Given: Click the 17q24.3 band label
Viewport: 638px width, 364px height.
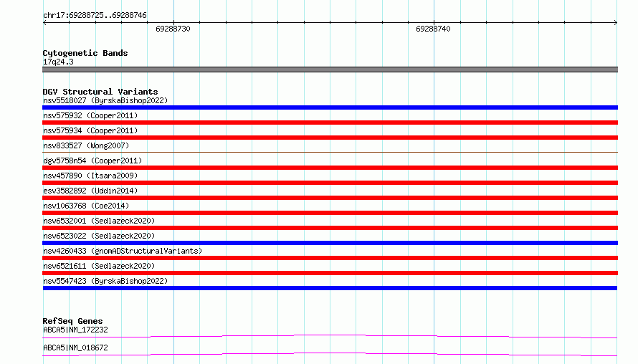Looking at the screenshot, I should coord(58,62).
